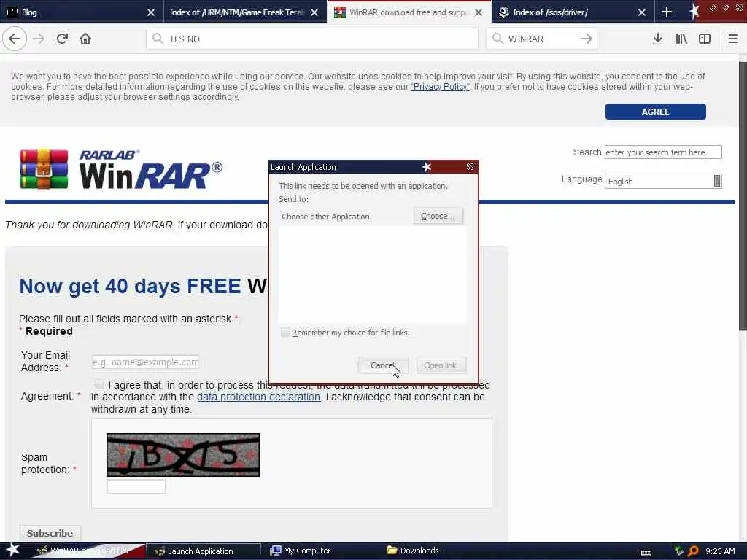Focus the site search term field
The image size is (747, 560).
pos(663,152)
